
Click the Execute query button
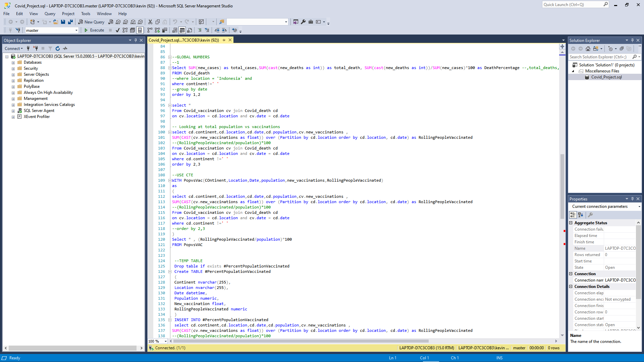click(94, 30)
